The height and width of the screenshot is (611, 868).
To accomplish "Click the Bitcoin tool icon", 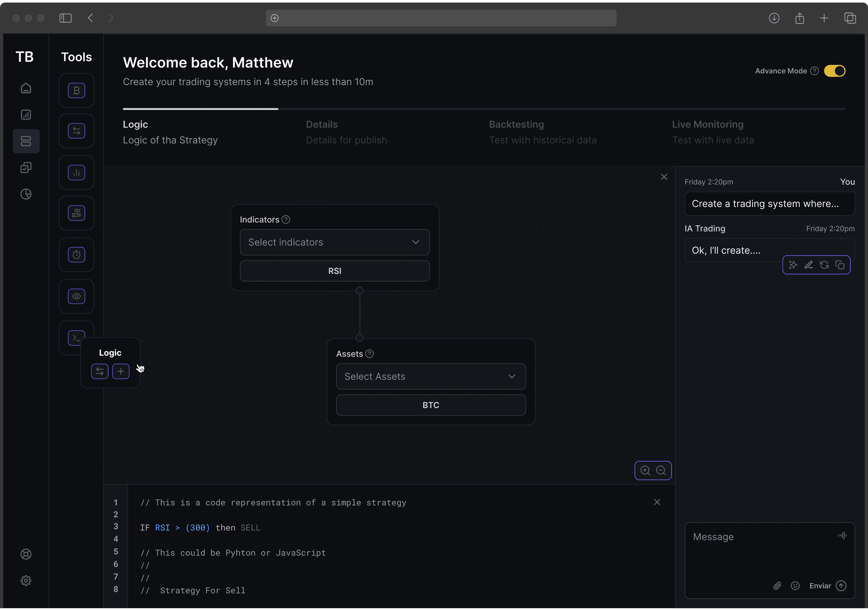I will coord(76,91).
